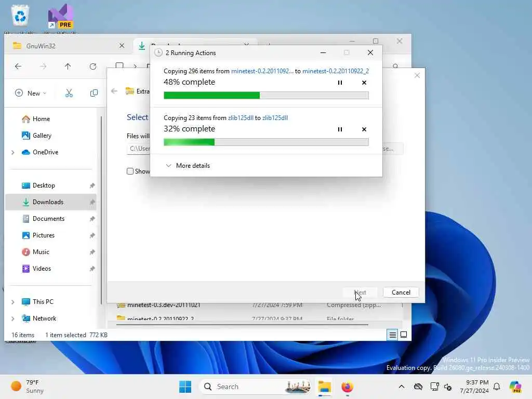Open zlib125dll destination folder link
The width and height of the screenshot is (532, 399).
[x=275, y=118]
